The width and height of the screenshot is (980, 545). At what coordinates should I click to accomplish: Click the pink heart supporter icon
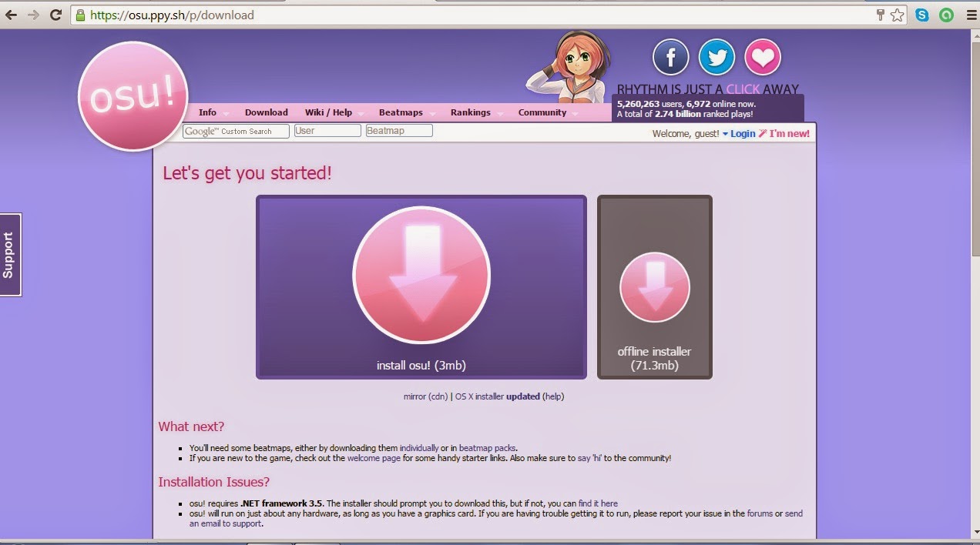click(x=763, y=58)
